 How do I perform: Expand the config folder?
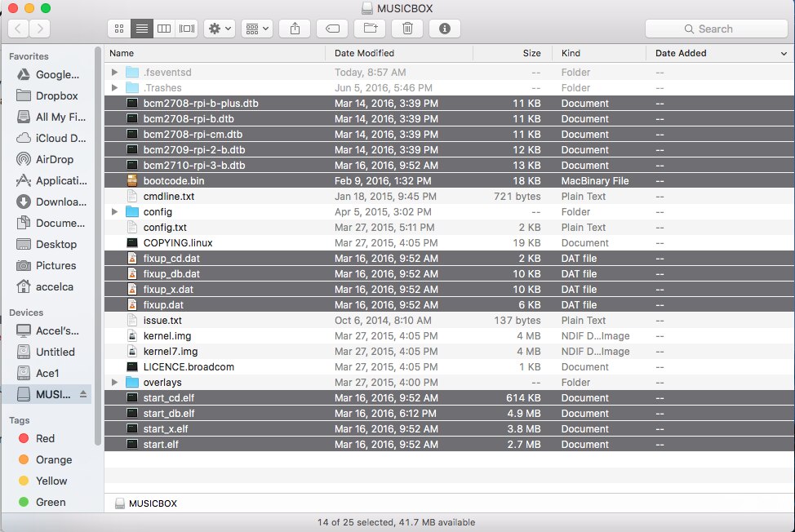115,212
